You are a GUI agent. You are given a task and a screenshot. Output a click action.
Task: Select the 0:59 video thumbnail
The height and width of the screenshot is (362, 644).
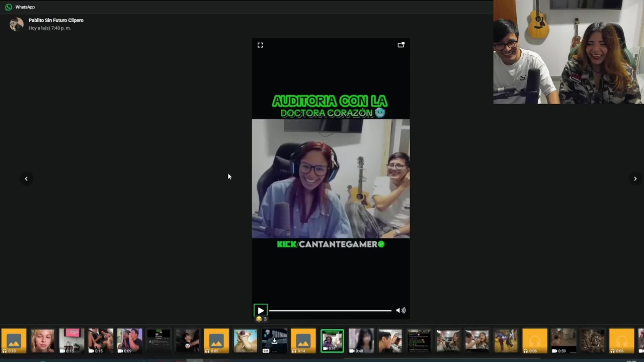564,341
